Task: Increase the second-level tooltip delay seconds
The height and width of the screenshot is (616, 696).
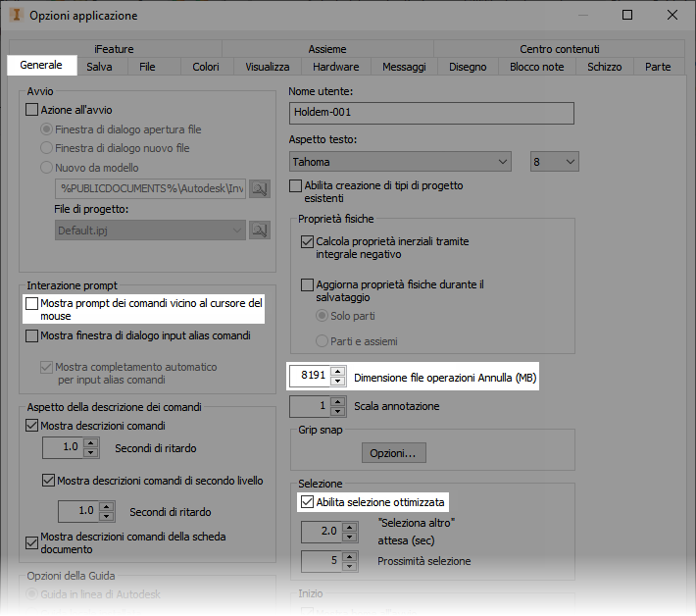Action: pos(107,506)
